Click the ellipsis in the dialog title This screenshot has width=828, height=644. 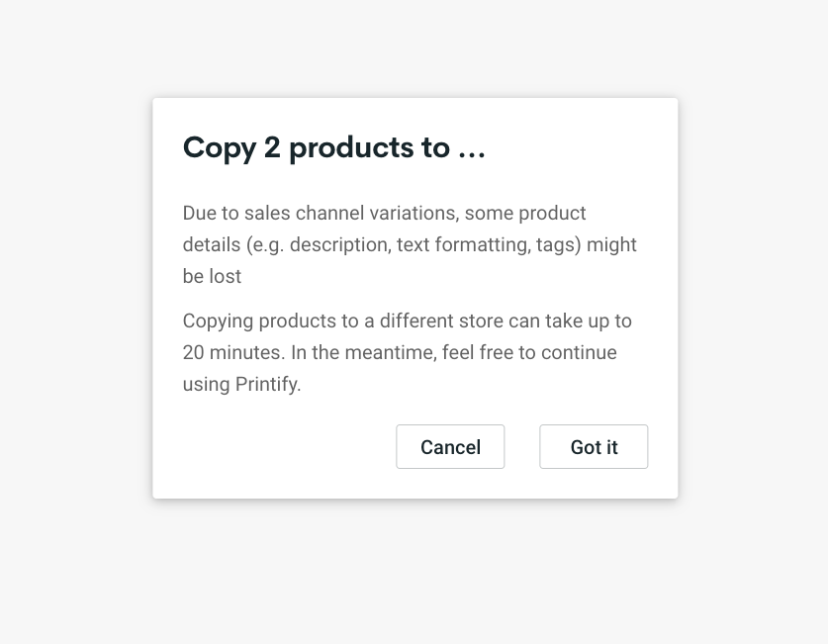pyautogui.click(x=473, y=150)
